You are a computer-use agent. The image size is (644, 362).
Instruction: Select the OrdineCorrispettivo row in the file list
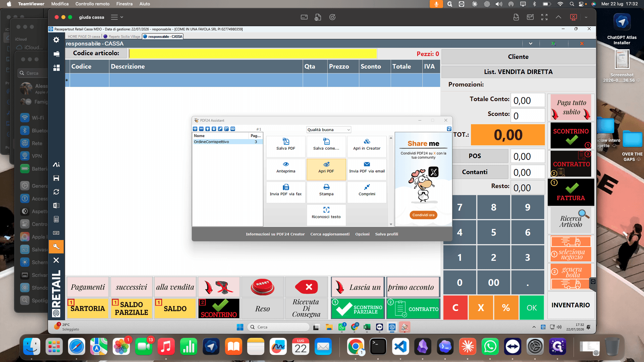tap(227, 142)
